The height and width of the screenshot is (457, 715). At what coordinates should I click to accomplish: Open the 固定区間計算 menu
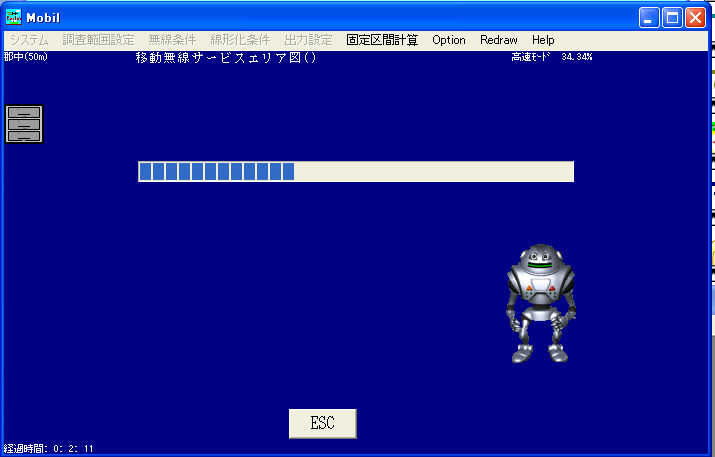tap(382, 40)
